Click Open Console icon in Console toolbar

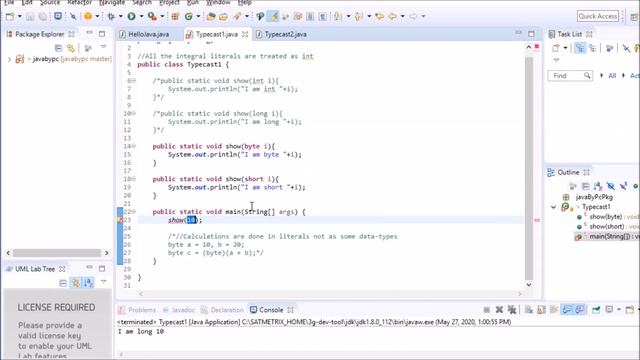630,310
